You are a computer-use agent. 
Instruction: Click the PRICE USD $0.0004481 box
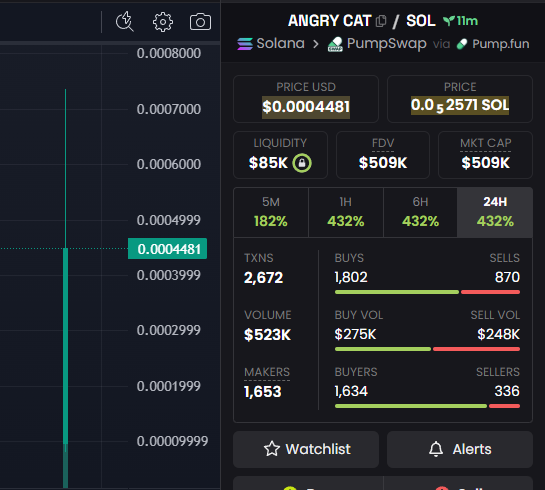pos(306,99)
